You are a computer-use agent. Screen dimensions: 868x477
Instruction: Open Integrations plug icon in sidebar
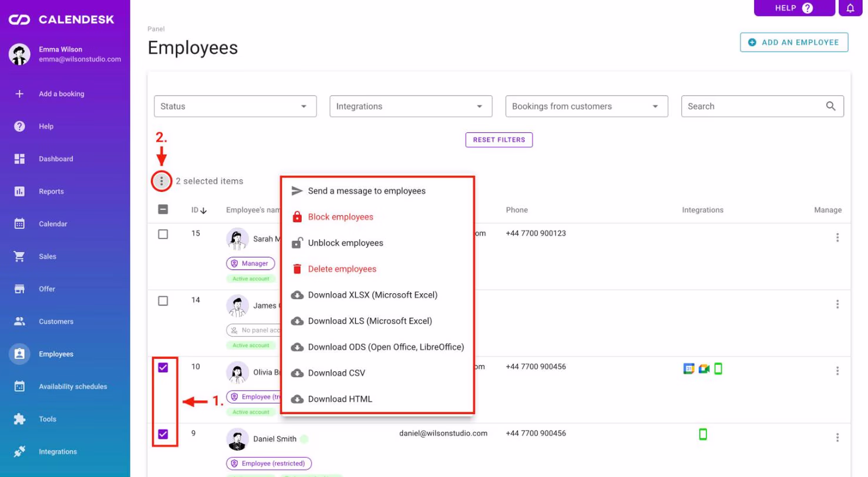pyautogui.click(x=19, y=452)
